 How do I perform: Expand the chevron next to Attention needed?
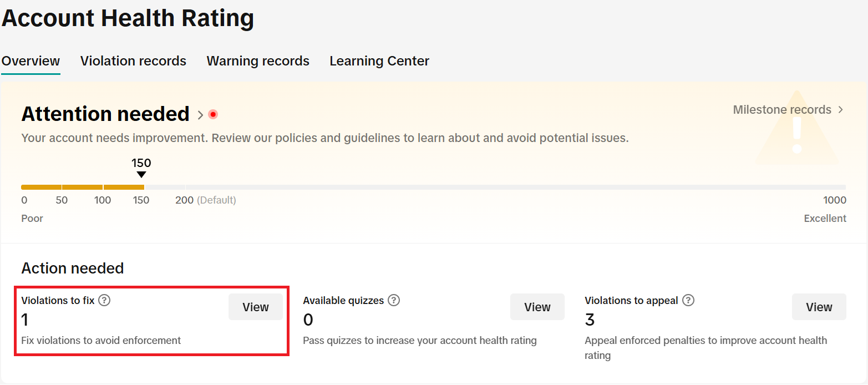[200, 115]
